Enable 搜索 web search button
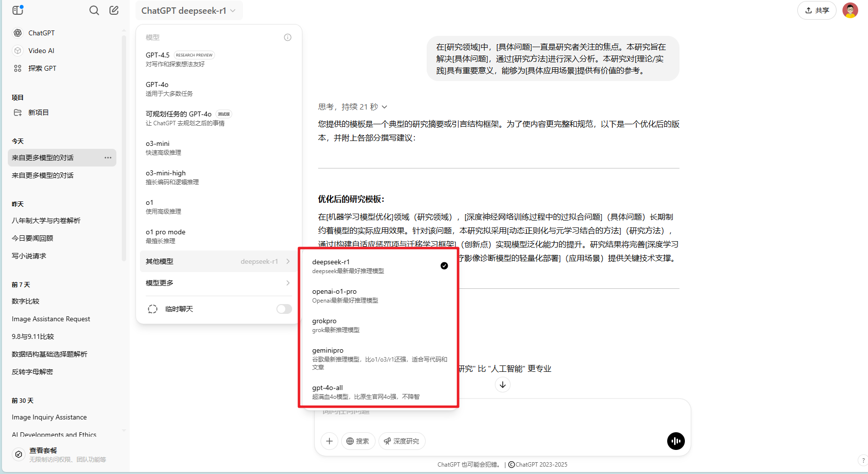The width and height of the screenshot is (868, 474). pos(358,441)
